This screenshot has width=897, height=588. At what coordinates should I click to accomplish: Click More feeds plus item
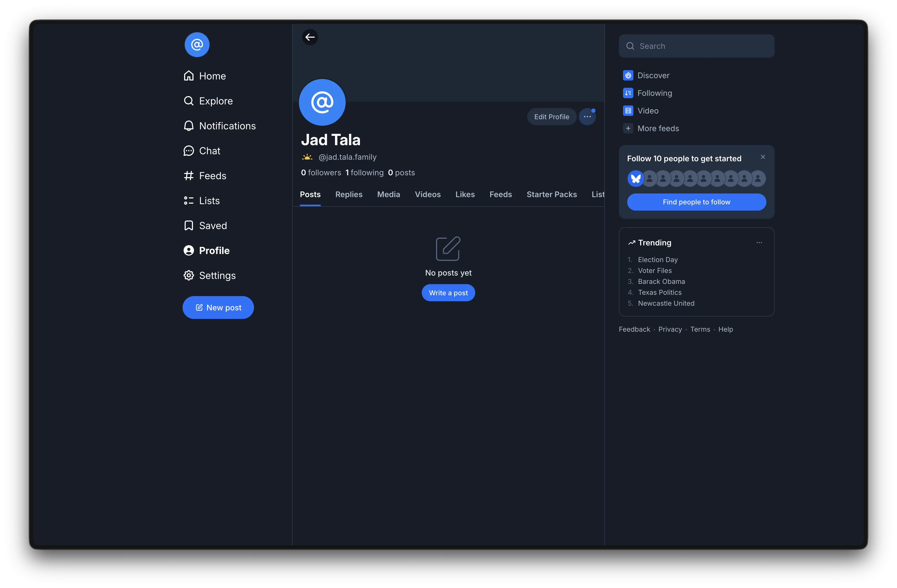coord(651,129)
